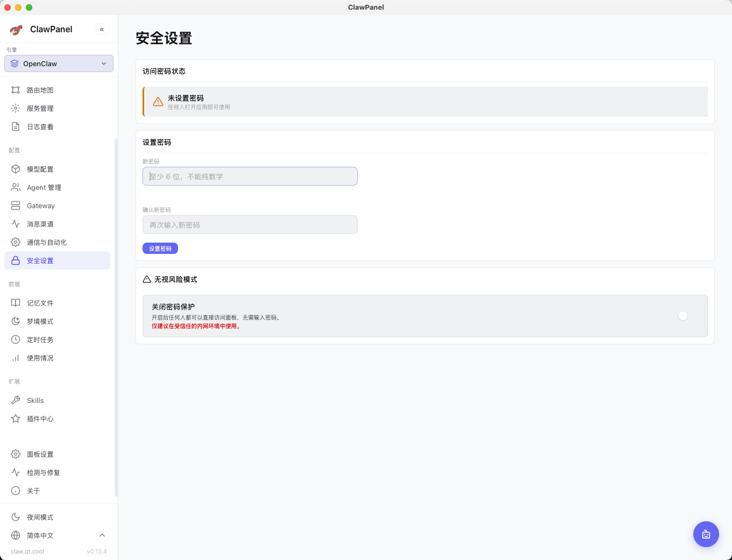Open the OpenClaw engine dropdown

[59, 63]
